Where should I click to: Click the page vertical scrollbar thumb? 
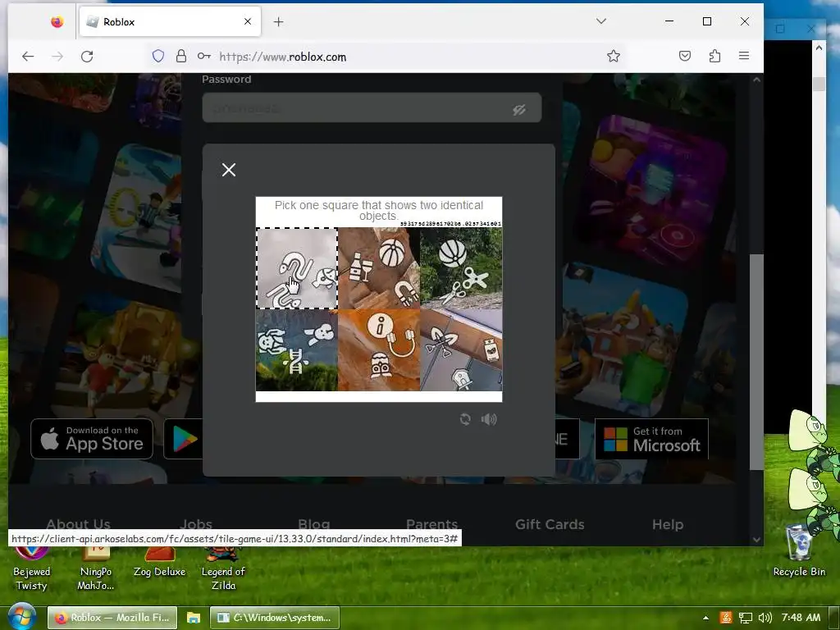coord(756,362)
